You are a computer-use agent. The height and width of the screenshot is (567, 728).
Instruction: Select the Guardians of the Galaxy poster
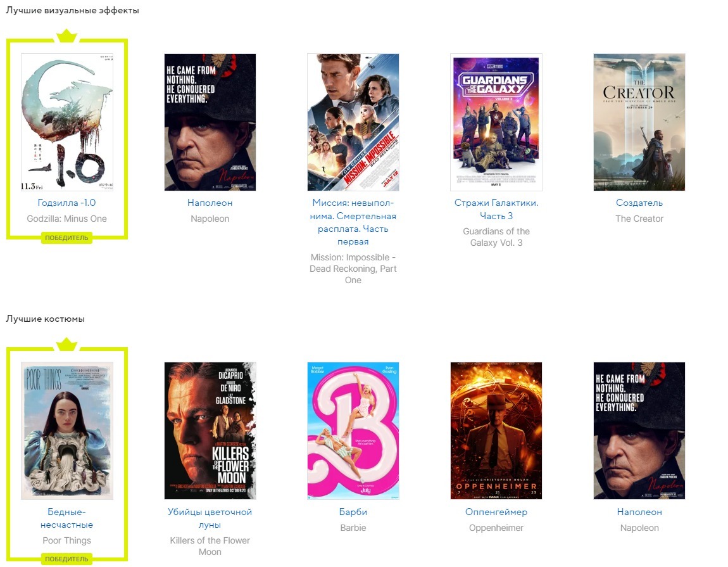pyautogui.click(x=496, y=122)
